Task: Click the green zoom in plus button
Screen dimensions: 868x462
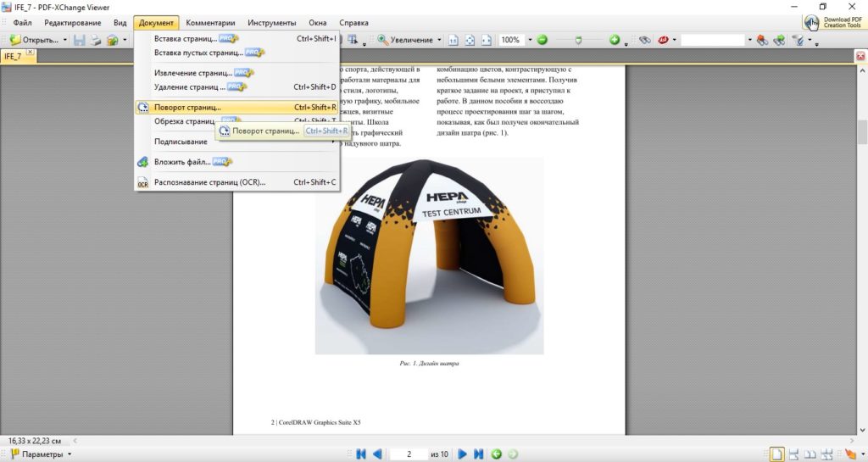Action: click(615, 40)
